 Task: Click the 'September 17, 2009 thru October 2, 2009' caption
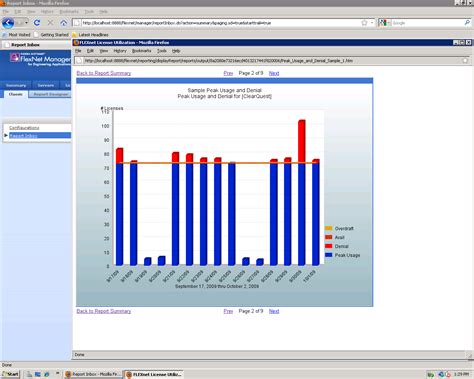click(x=217, y=286)
